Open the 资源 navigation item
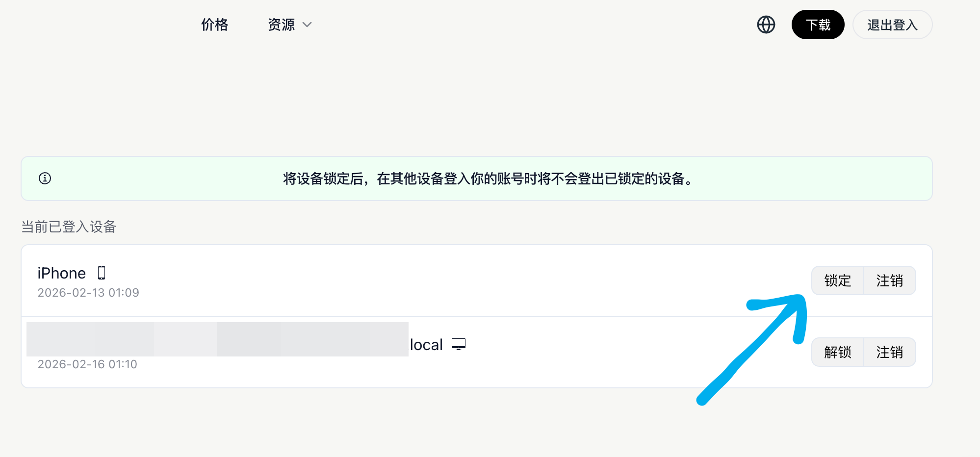This screenshot has height=457, width=980. click(282, 25)
